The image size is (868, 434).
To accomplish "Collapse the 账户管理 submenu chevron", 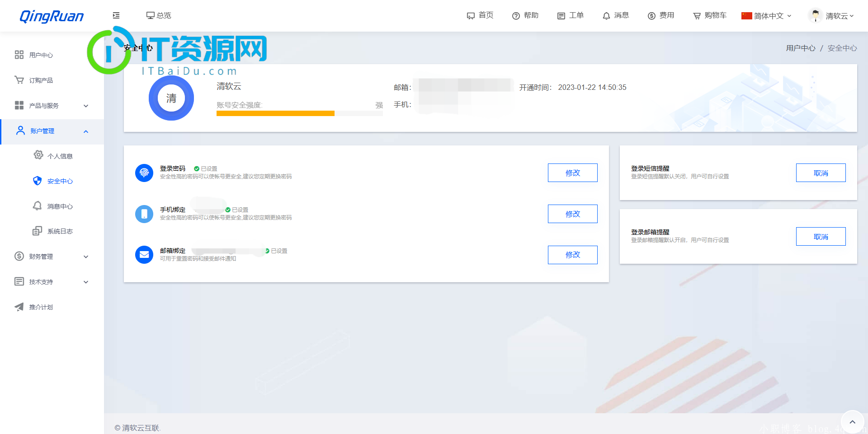I will click(x=86, y=131).
